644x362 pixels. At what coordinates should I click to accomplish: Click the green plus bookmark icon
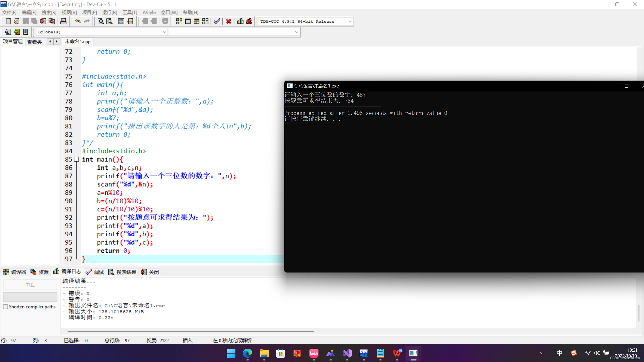click(x=17, y=32)
